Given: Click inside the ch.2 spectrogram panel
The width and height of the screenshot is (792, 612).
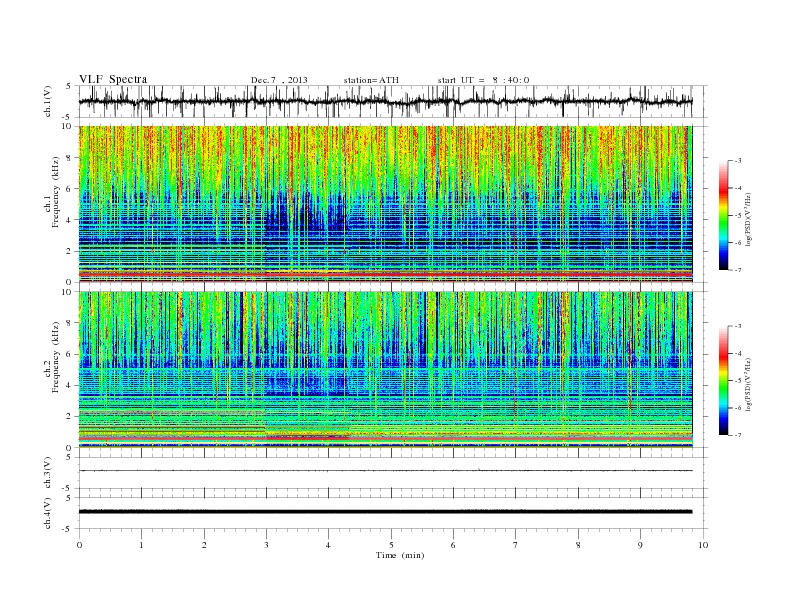Looking at the screenshot, I should click(x=385, y=370).
